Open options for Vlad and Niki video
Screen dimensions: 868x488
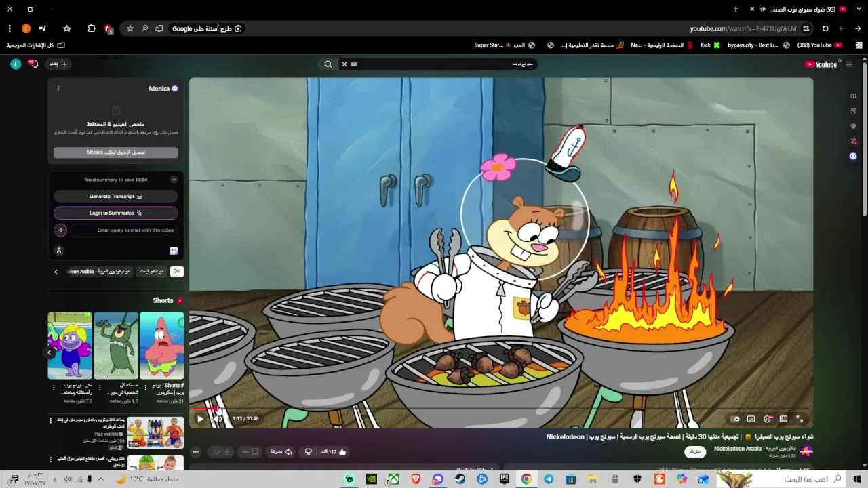[50, 421]
